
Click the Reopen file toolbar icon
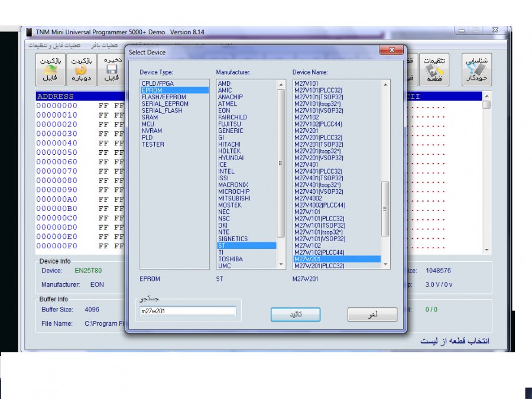point(82,69)
